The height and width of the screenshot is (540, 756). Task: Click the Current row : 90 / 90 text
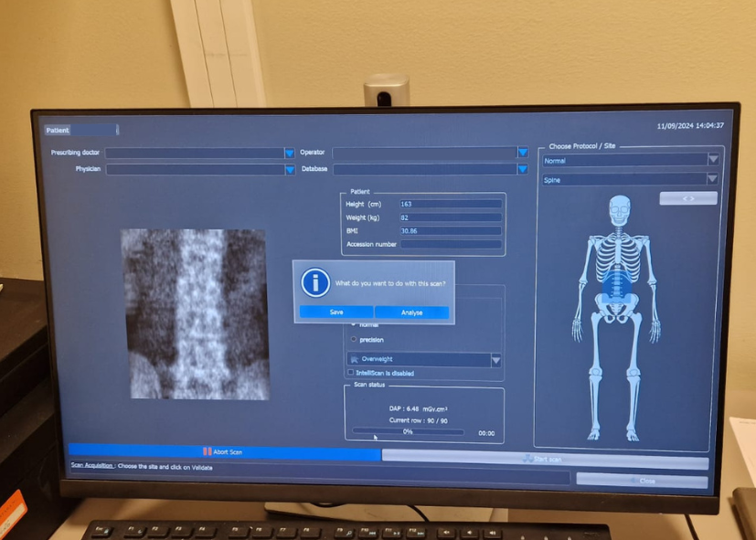(x=418, y=420)
